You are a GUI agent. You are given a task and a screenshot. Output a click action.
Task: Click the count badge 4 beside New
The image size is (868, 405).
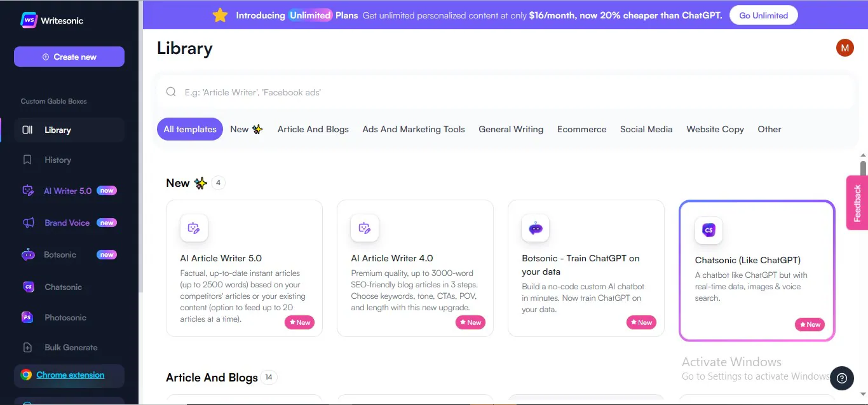218,183
